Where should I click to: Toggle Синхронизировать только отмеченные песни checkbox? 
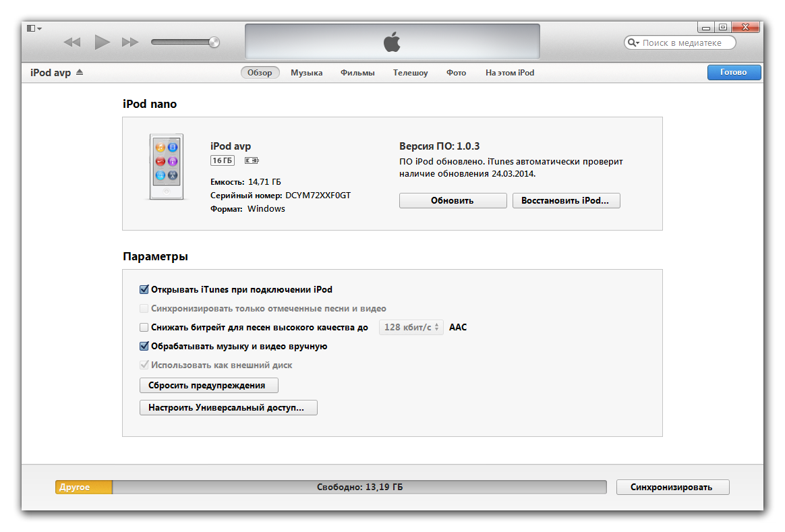tap(144, 308)
